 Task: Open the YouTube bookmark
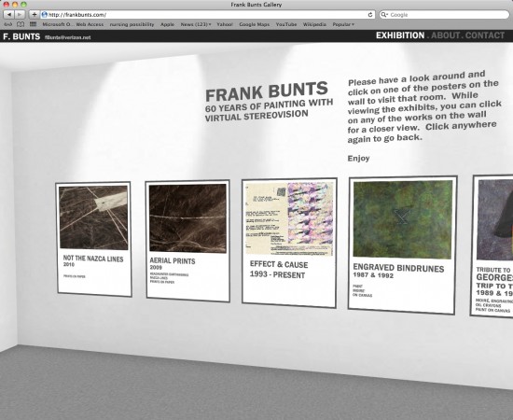[x=286, y=24]
